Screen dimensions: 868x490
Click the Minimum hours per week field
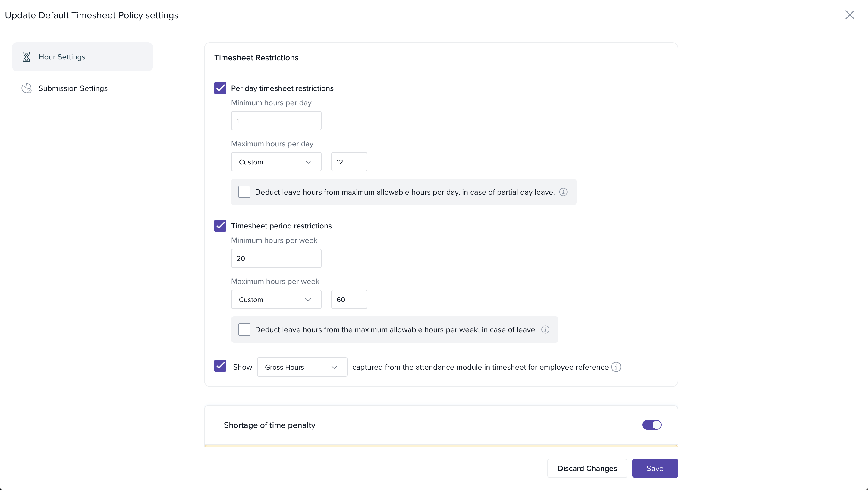pyautogui.click(x=276, y=258)
